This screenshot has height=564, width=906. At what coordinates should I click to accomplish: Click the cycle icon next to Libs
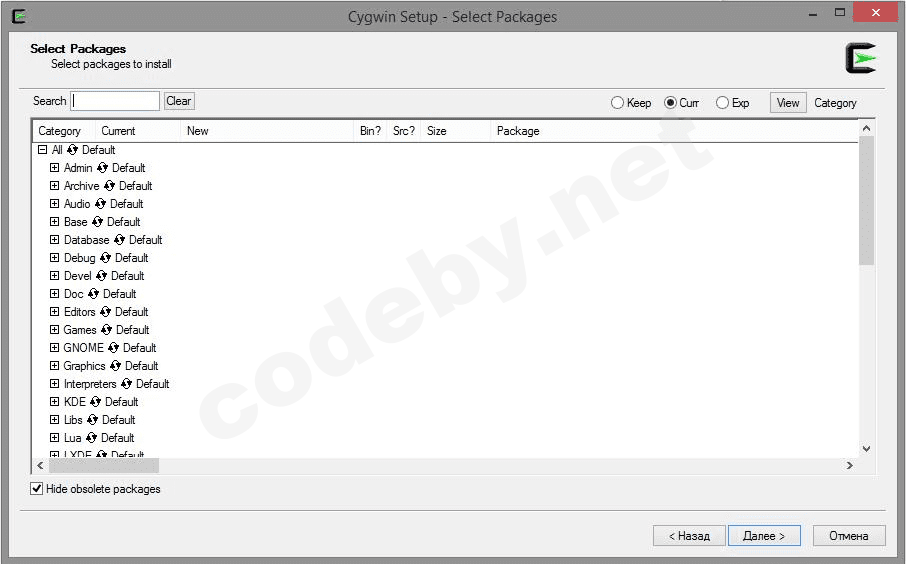click(92, 419)
